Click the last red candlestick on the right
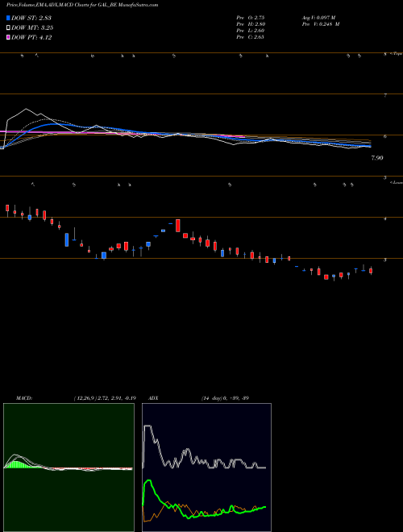Image resolution: width=403 pixels, height=532 pixels. [371, 271]
